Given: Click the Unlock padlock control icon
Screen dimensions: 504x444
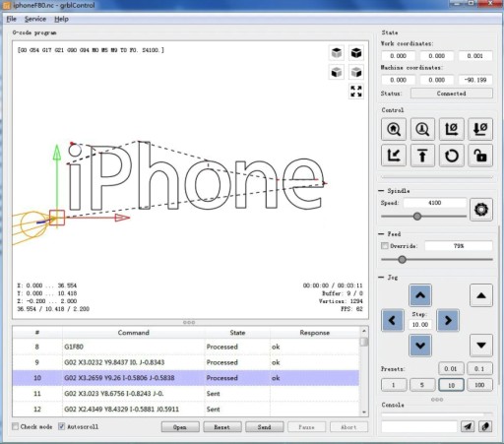Looking at the screenshot, I should click(480, 156).
